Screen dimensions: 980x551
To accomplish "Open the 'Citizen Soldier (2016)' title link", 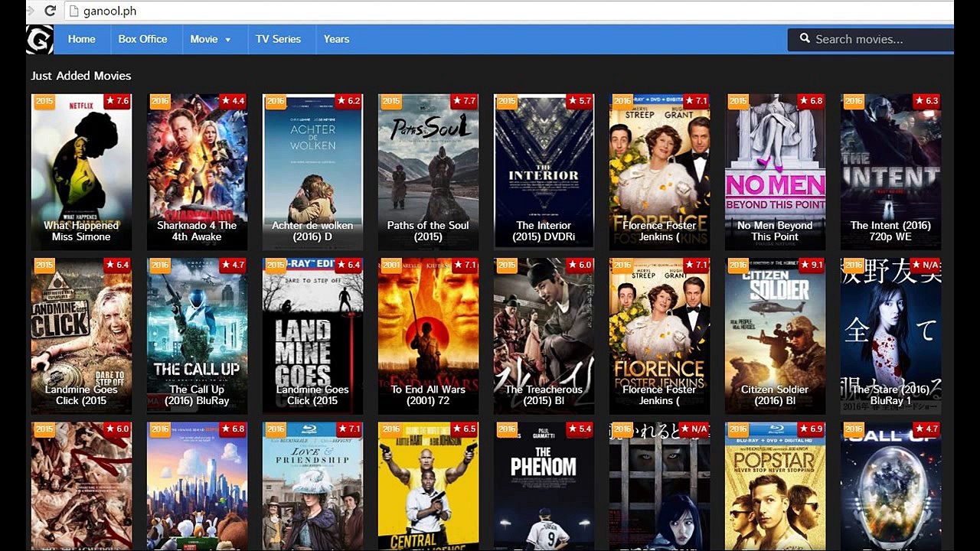I will (x=775, y=395).
